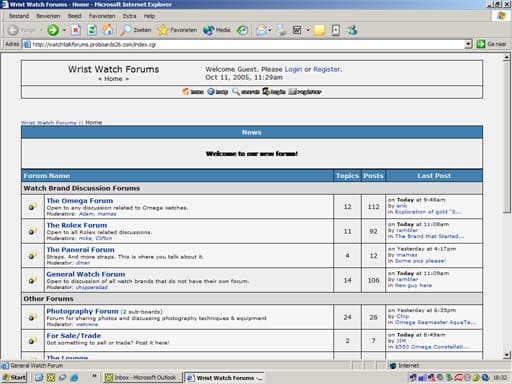Image resolution: width=512 pixels, height=384 pixels.
Task: Open the Forward button history dropdown
Action: coord(64,30)
